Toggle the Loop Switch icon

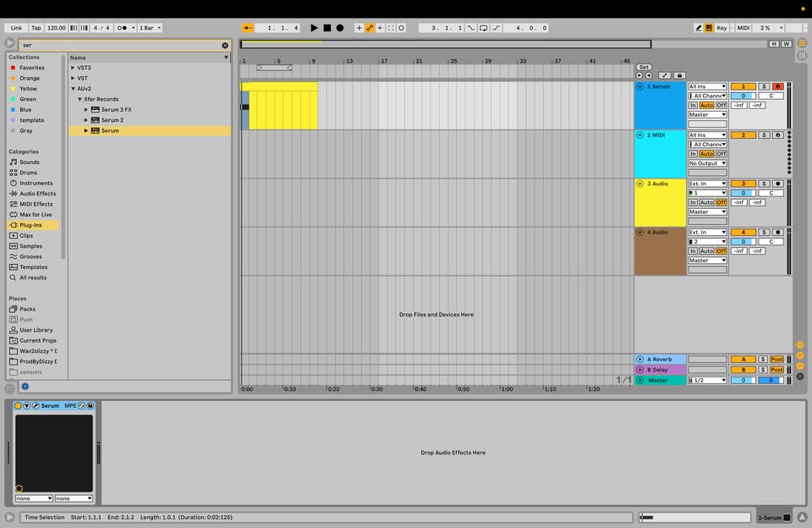(483, 28)
